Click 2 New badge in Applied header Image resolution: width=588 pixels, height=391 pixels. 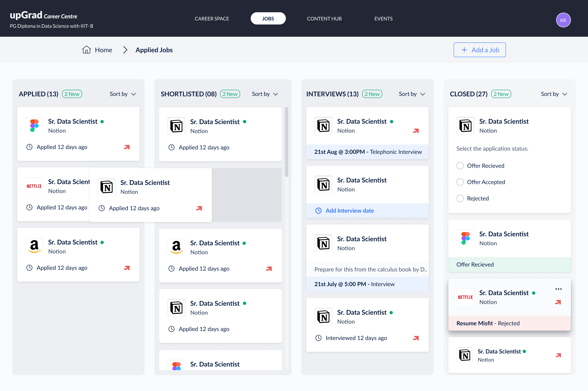tap(72, 94)
